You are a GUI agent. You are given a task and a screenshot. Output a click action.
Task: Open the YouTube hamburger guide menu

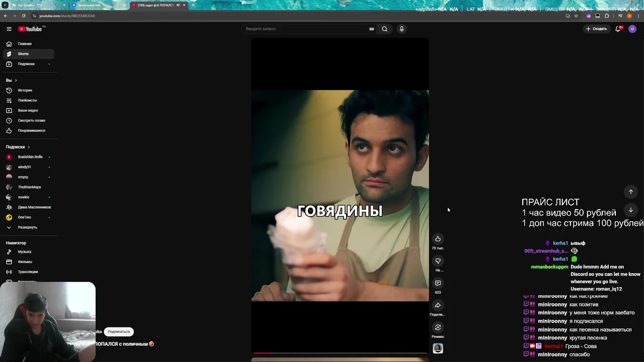pos(9,29)
